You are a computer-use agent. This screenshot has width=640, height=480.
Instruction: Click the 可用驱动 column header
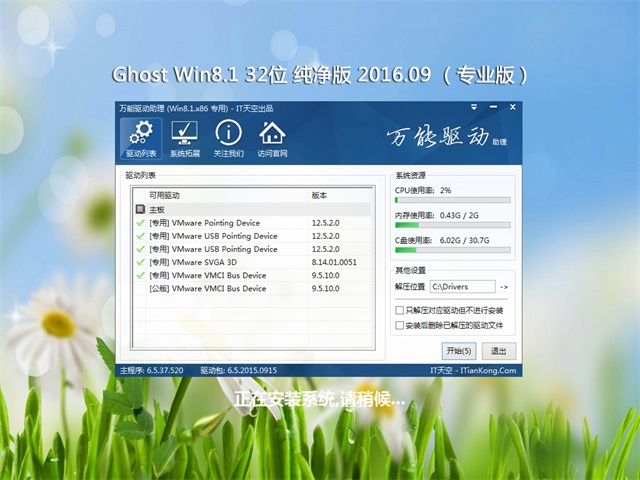pos(165,195)
